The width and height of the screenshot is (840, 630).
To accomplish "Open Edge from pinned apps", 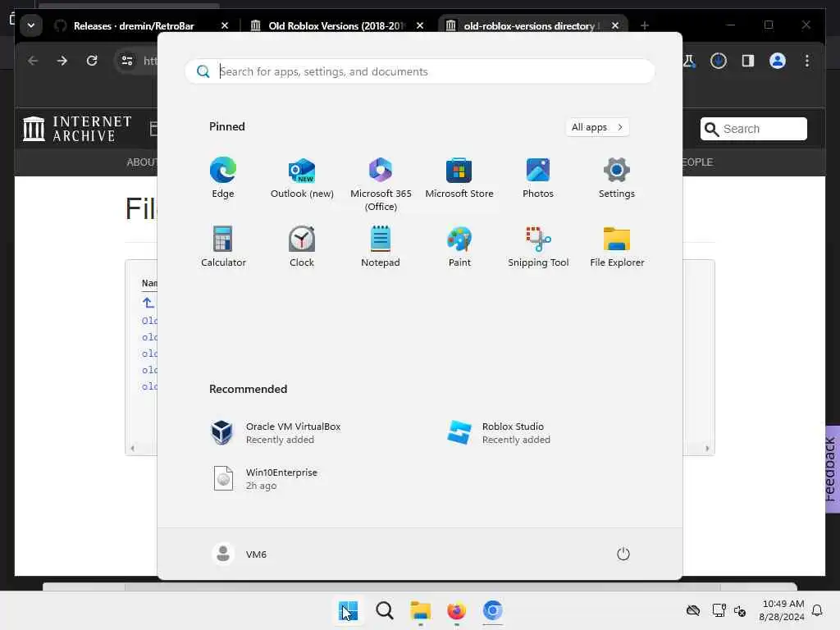I will coord(223,178).
